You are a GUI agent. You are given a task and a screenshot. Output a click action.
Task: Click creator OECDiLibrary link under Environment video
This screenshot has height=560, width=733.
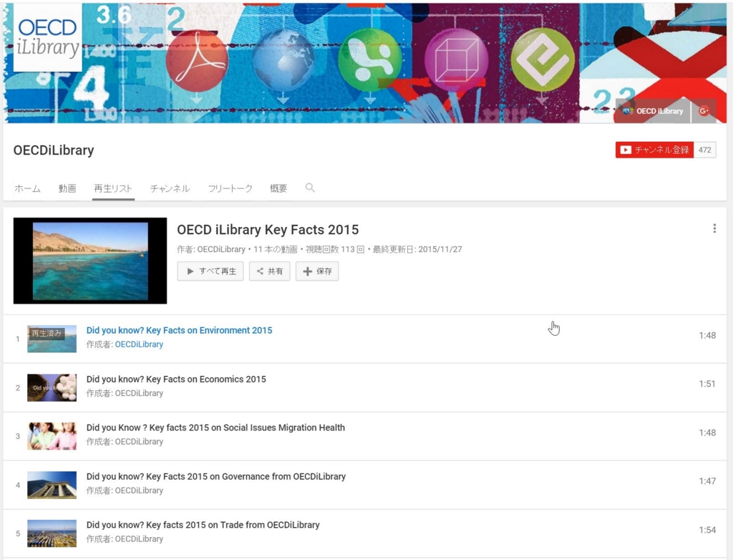coord(139,344)
